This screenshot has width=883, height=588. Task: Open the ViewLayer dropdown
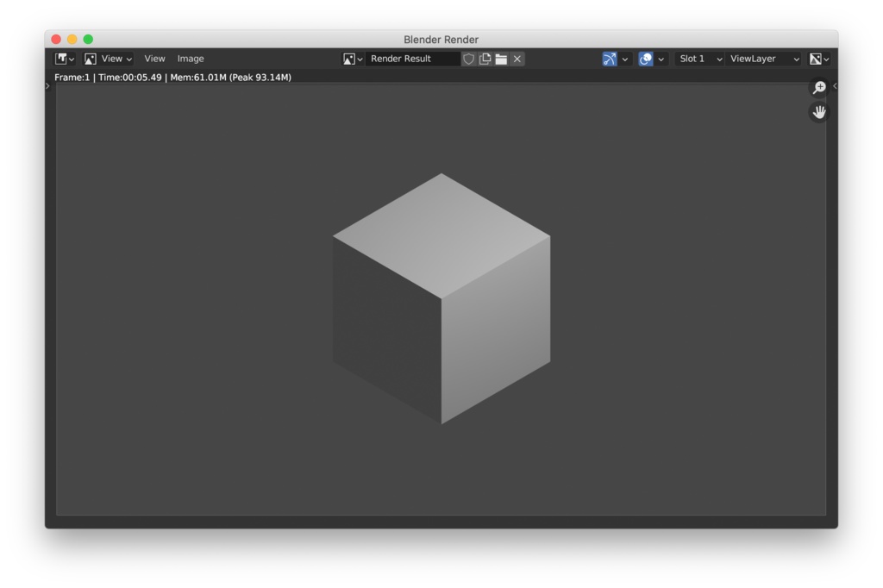[x=763, y=59]
